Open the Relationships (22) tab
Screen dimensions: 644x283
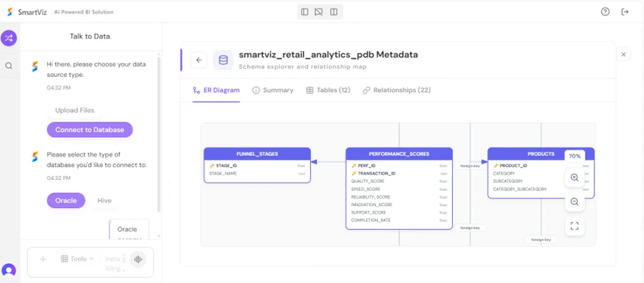pos(397,90)
